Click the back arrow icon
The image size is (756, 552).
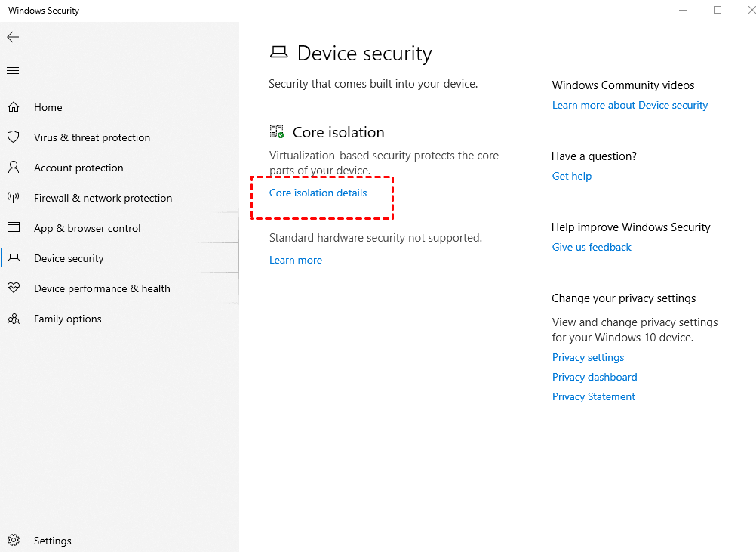[x=13, y=37]
